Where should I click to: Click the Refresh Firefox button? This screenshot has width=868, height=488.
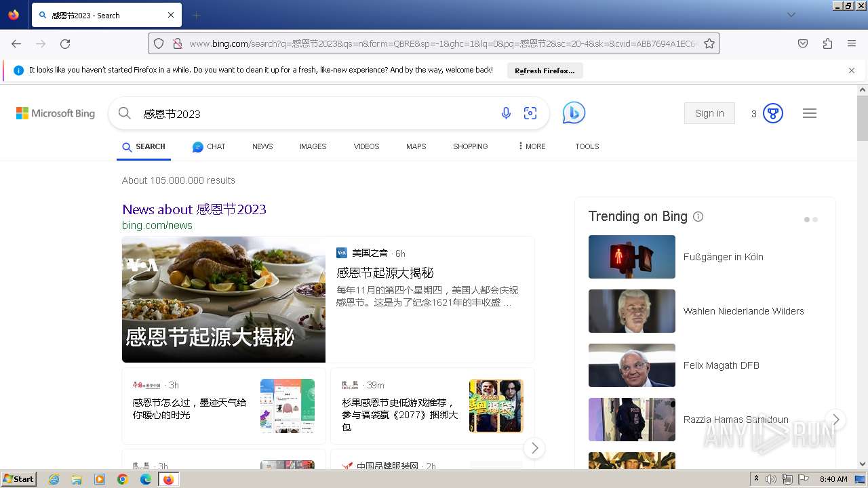(x=545, y=70)
